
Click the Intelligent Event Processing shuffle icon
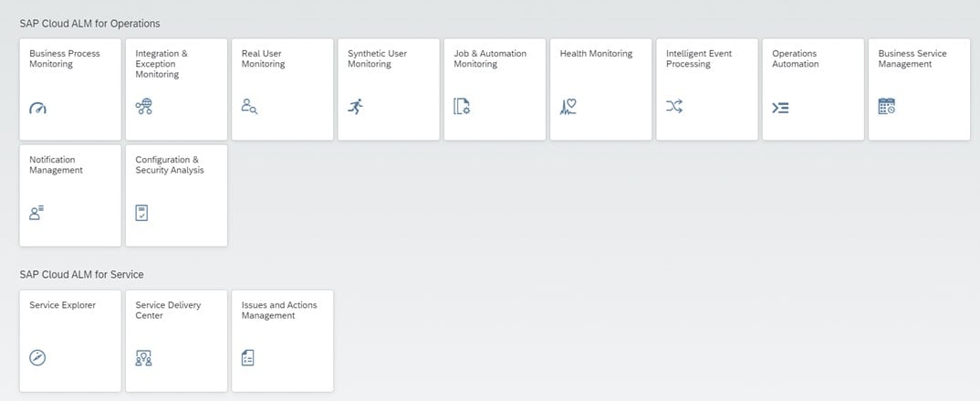[x=674, y=107]
